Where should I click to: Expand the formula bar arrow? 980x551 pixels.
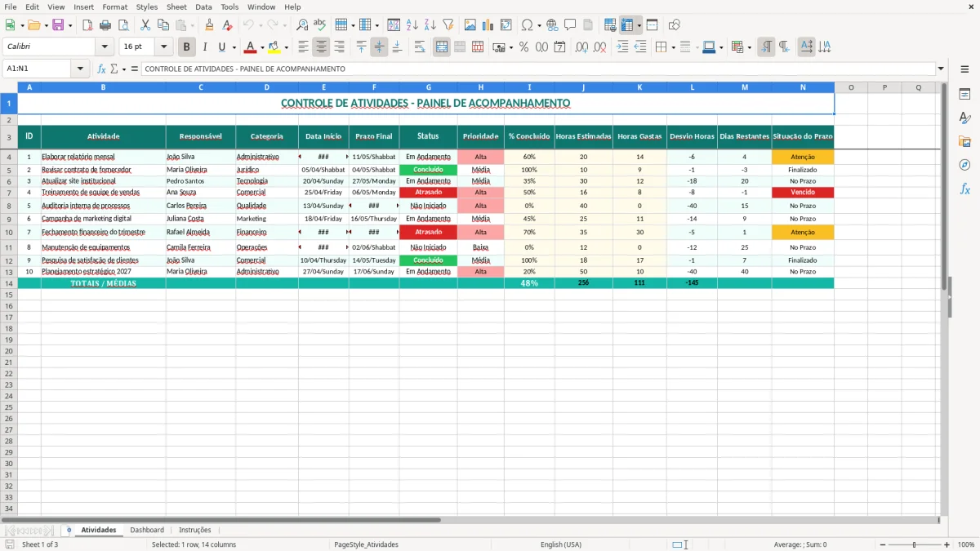(x=941, y=69)
